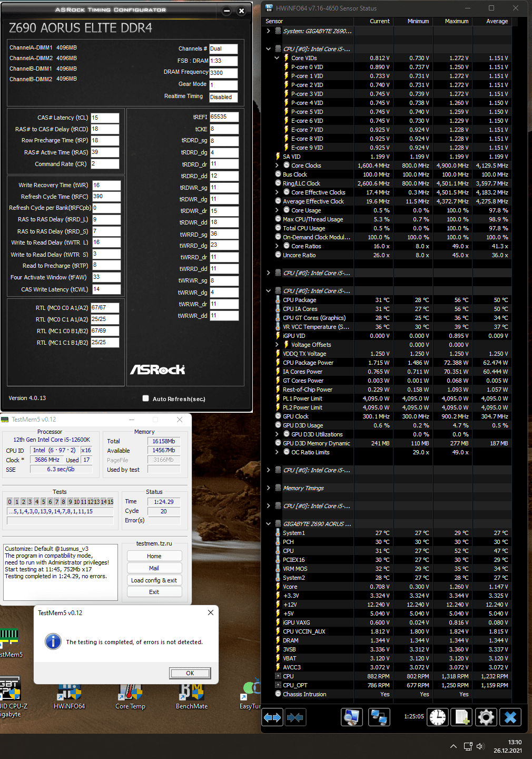
Task: Open TestMem5 desktop shortcut icon
Action: click(x=11, y=643)
